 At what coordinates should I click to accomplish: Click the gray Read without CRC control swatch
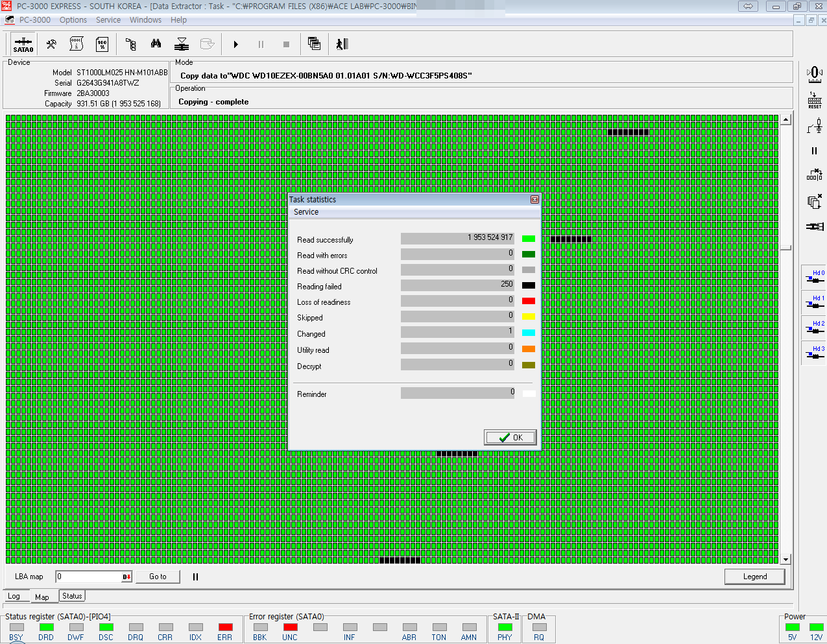529,270
